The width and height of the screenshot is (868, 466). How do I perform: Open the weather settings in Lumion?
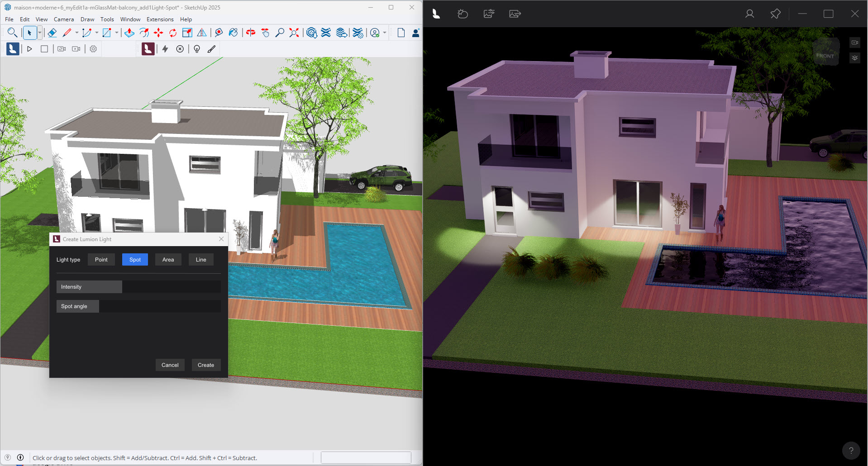(x=463, y=14)
